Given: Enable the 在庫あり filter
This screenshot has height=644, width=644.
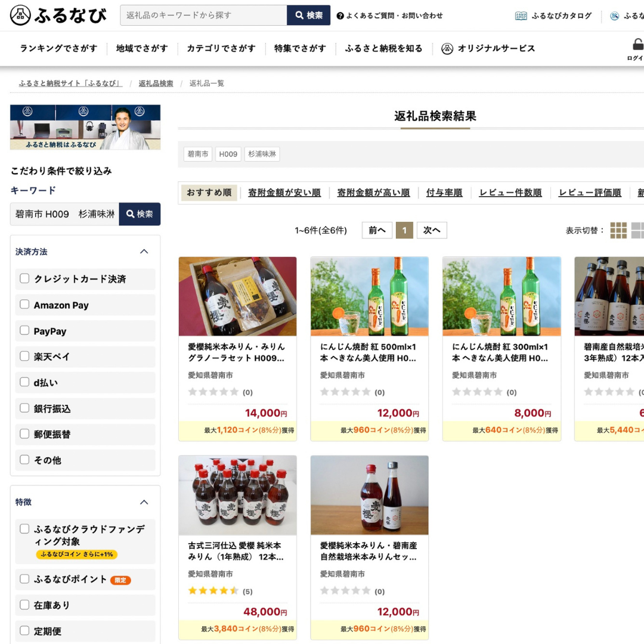Looking at the screenshot, I should [x=24, y=605].
